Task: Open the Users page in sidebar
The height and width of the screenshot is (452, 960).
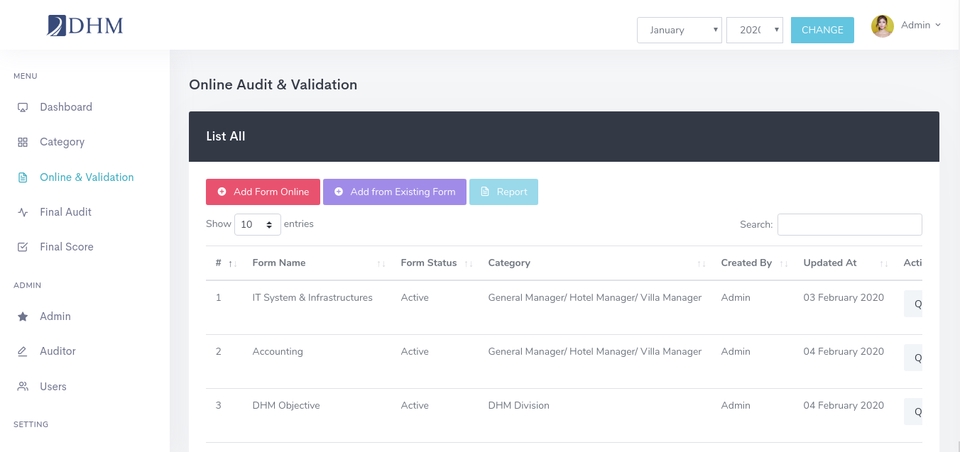Action: [x=53, y=386]
